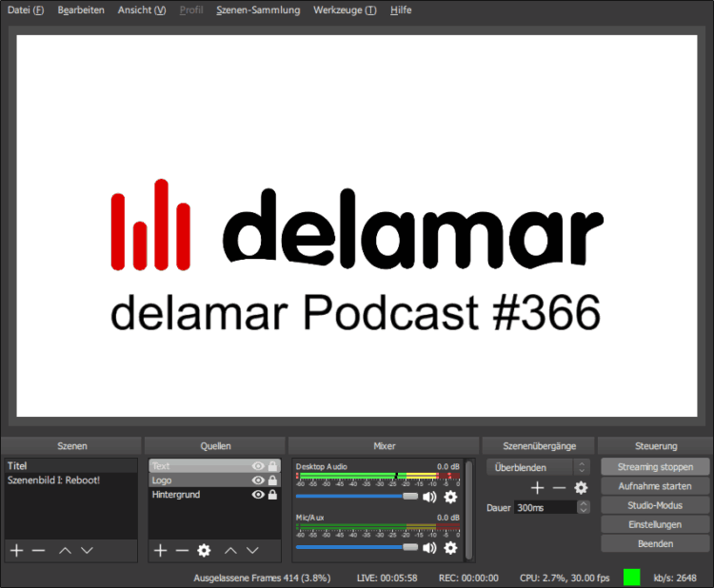Viewport: 714px width, 588px height.
Task: Click the green connection status indicator
Action: pyautogui.click(x=631, y=578)
